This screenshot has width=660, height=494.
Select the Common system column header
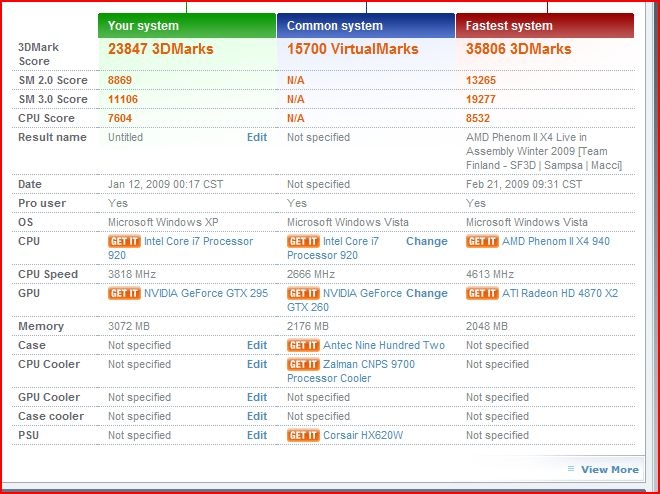click(366, 25)
